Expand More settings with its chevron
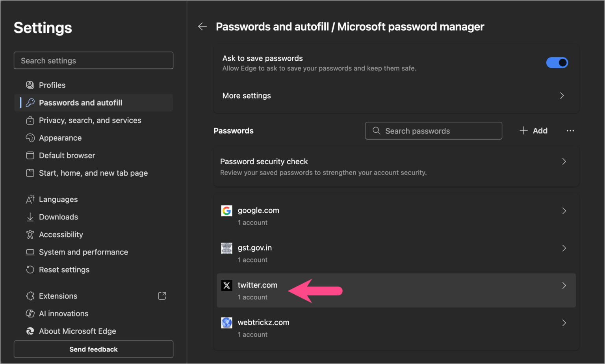This screenshot has width=605, height=364. pyautogui.click(x=562, y=95)
